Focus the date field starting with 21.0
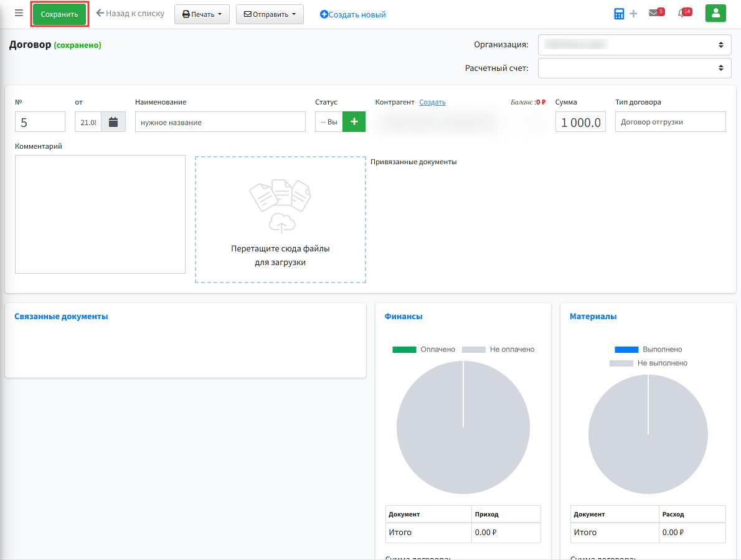 (x=88, y=122)
